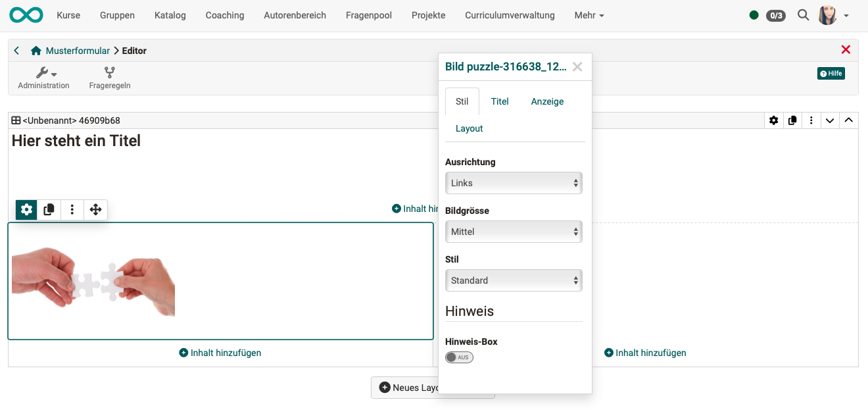Open the image element three-dot menu
Screen dimensions: 868x410
tap(72, 210)
